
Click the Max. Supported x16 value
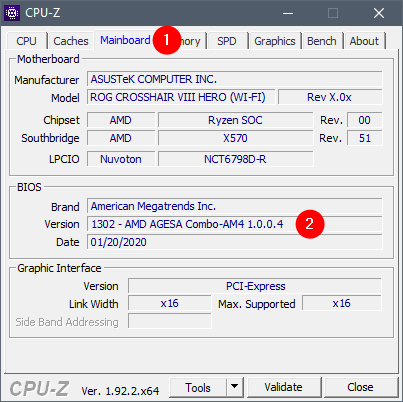tap(342, 303)
